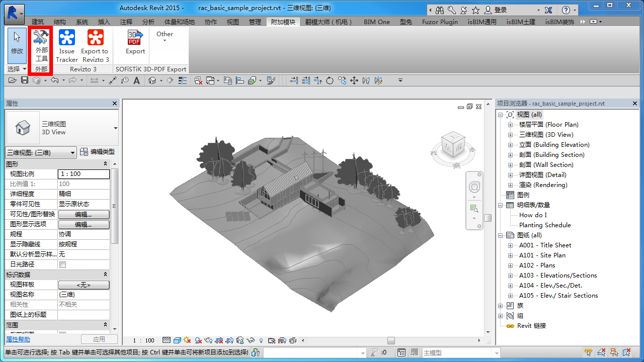
Task: Toggle the sun path (日光路径) checkbox
Action: [63, 264]
